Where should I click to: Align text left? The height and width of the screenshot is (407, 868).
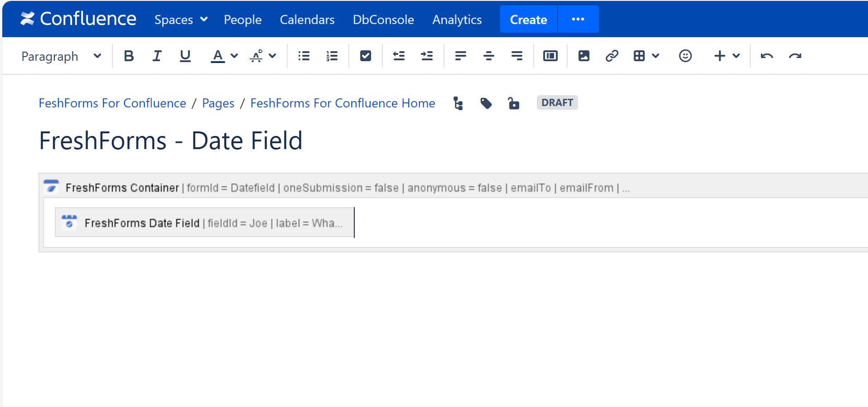click(460, 56)
